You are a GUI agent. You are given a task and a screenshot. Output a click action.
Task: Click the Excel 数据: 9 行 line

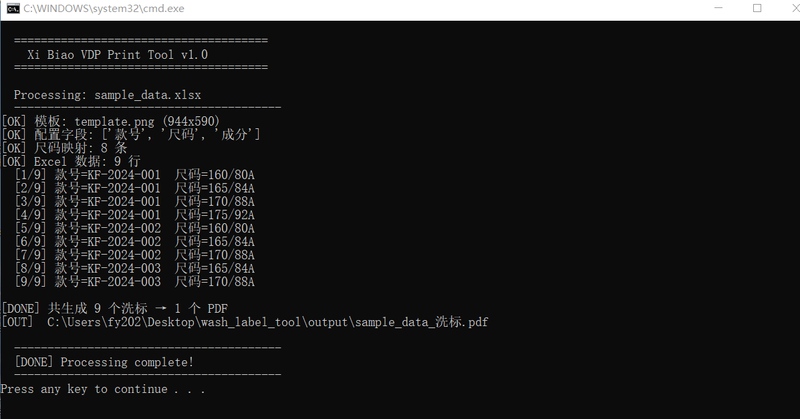click(71, 161)
